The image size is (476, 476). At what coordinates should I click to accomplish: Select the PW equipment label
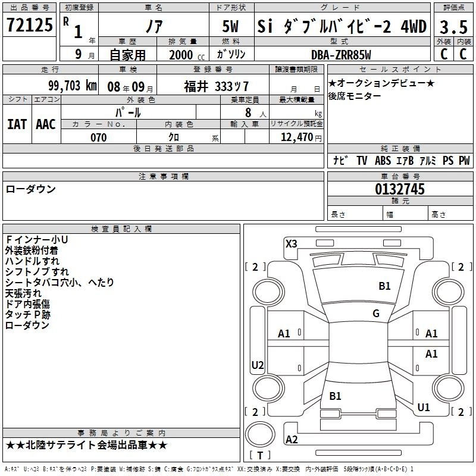click(x=464, y=161)
